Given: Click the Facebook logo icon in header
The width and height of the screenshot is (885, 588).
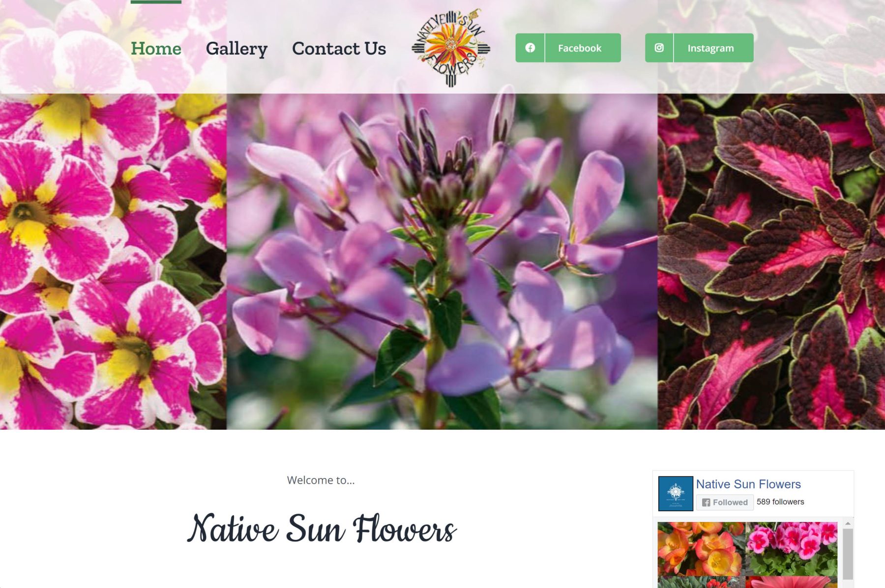Looking at the screenshot, I should click(x=530, y=48).
